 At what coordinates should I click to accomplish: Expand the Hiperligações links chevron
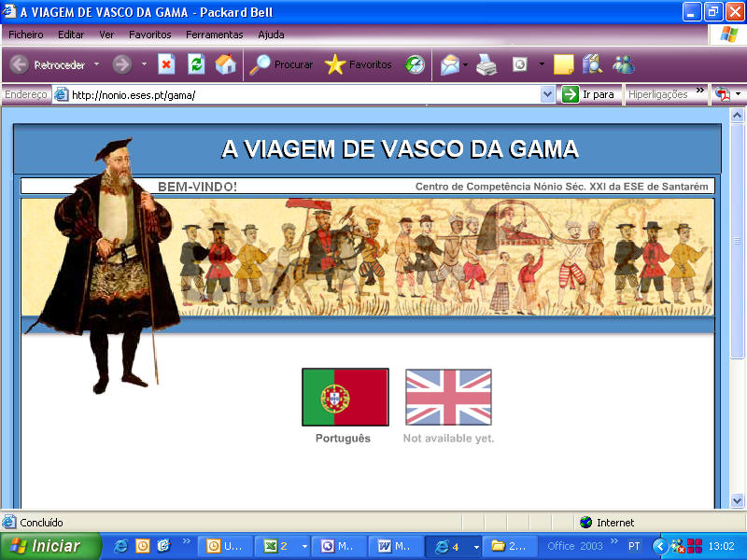pos(698,94)
